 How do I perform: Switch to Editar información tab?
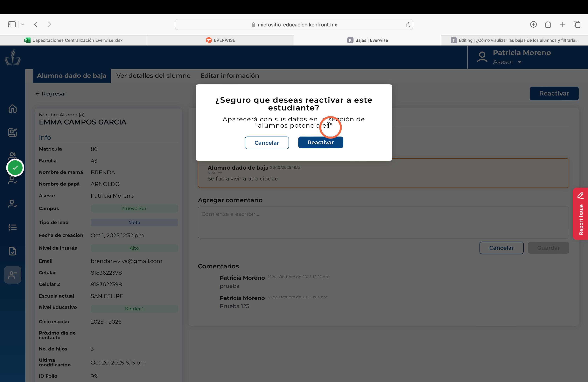tap(229, 76)
